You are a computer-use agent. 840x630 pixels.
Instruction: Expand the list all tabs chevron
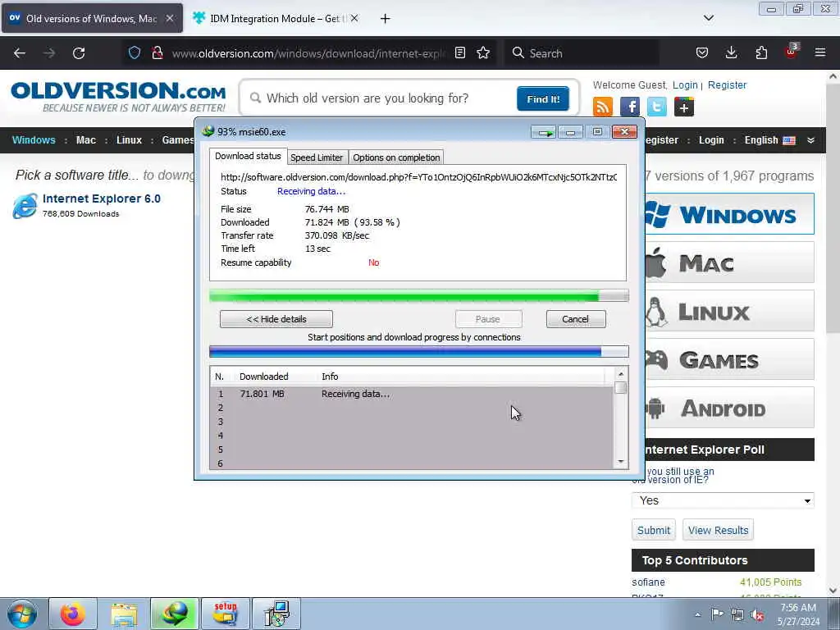709,18
